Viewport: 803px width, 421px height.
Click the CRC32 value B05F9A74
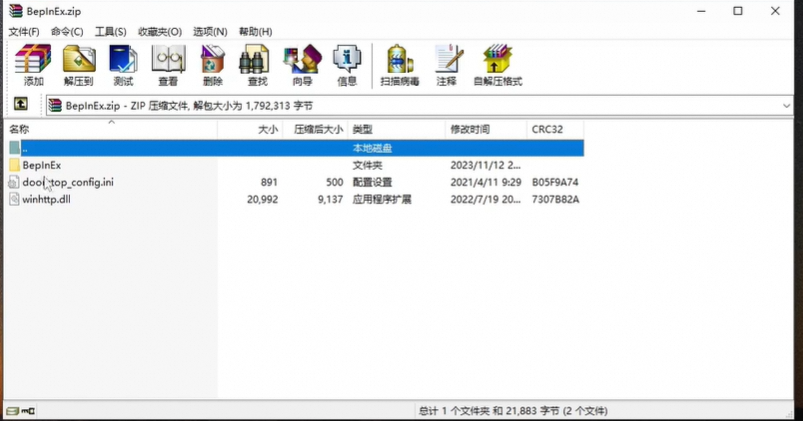(x=555, y=182)
